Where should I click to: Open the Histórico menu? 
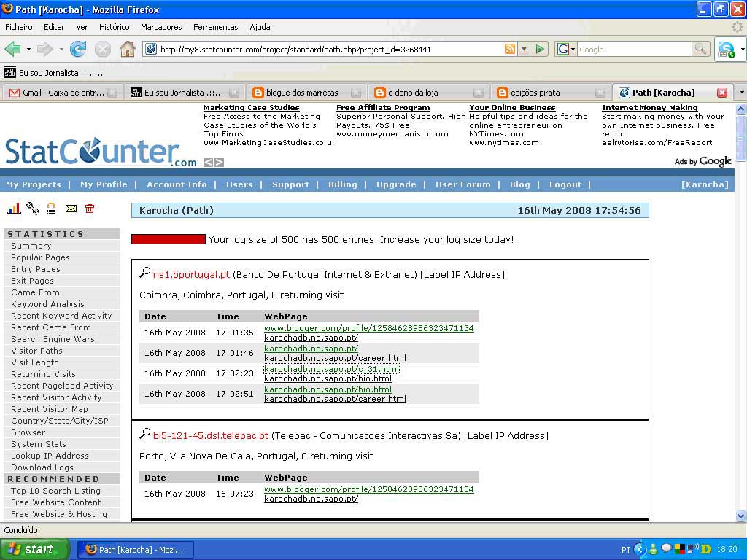point(114,27)
